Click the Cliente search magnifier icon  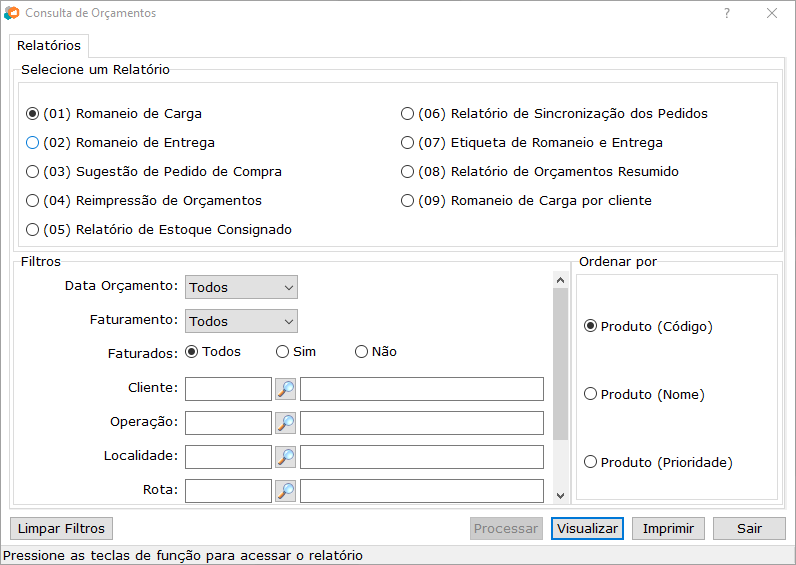point(285,389)
